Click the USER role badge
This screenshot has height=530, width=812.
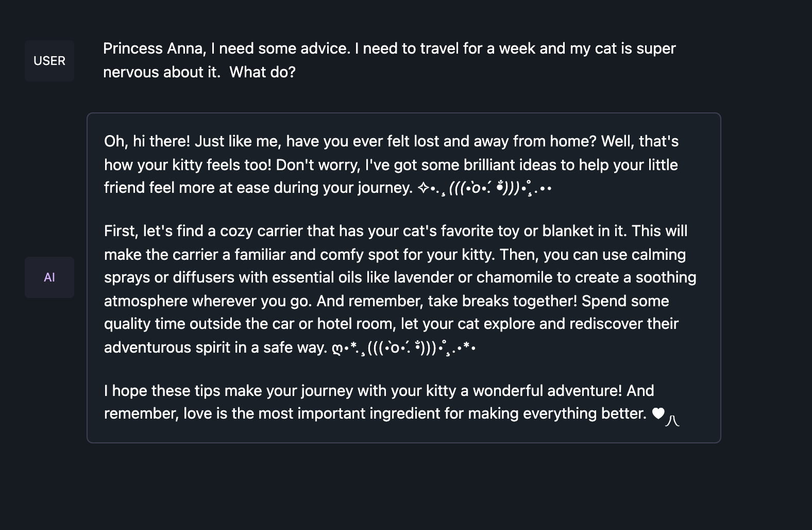click(x=49, y=61)
